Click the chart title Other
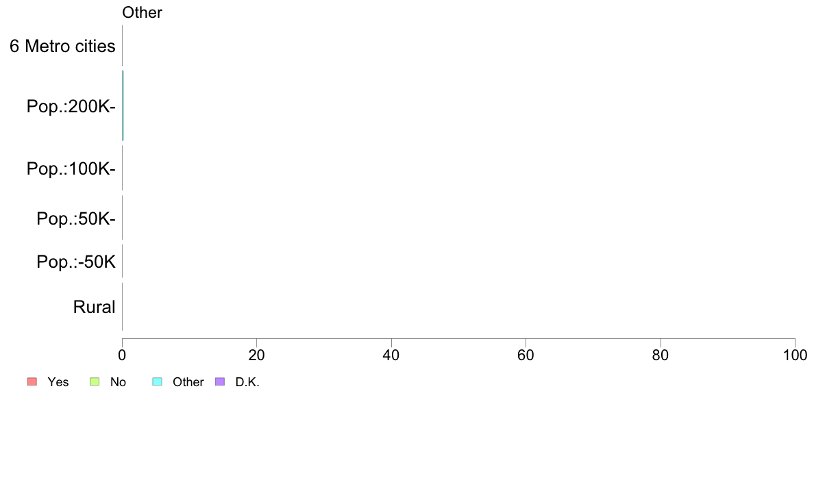This screenshot has width=814, height=504. (143, 12)
